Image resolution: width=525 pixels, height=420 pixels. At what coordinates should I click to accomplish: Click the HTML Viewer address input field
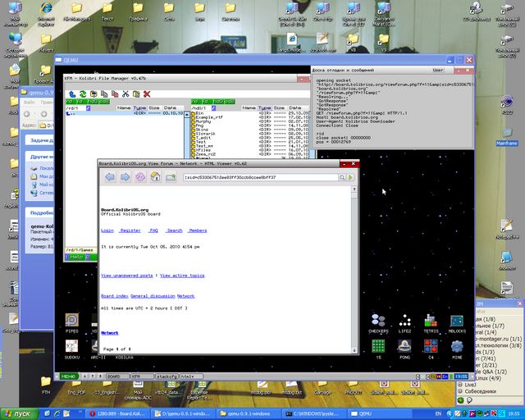260,177
